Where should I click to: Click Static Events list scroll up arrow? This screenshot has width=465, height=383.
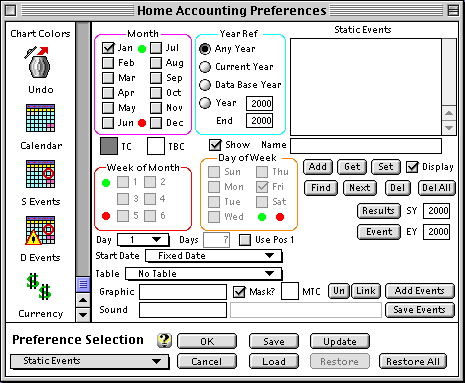tap(449, 113)
